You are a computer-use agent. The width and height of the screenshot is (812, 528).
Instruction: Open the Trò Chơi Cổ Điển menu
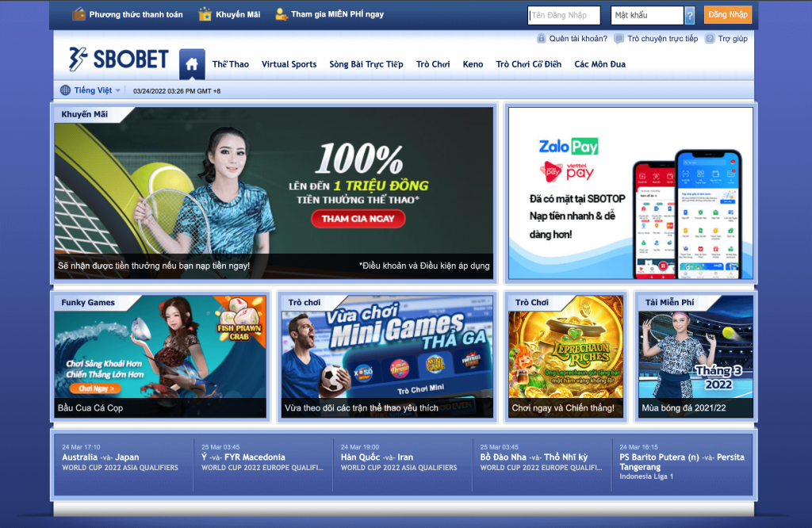pos(529,64)
